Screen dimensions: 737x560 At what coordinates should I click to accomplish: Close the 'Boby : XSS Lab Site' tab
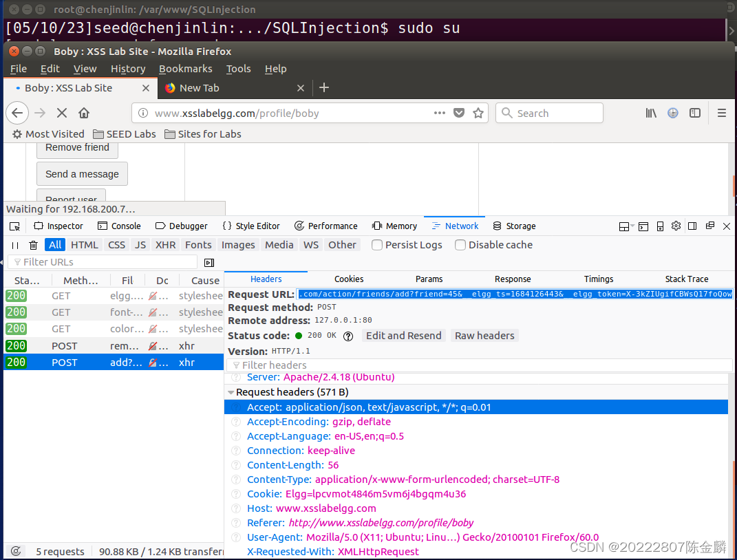pos(146,88)
